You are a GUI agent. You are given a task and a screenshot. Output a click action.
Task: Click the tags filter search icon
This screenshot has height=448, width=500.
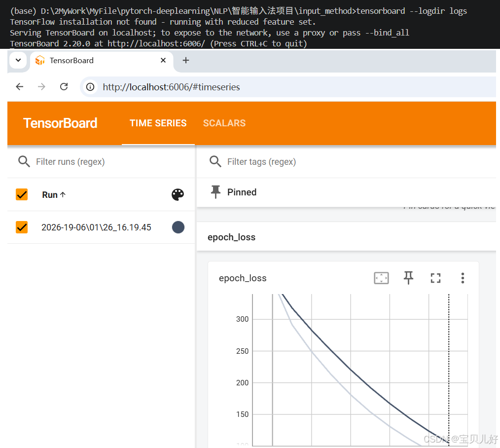(x=215, y=162)
